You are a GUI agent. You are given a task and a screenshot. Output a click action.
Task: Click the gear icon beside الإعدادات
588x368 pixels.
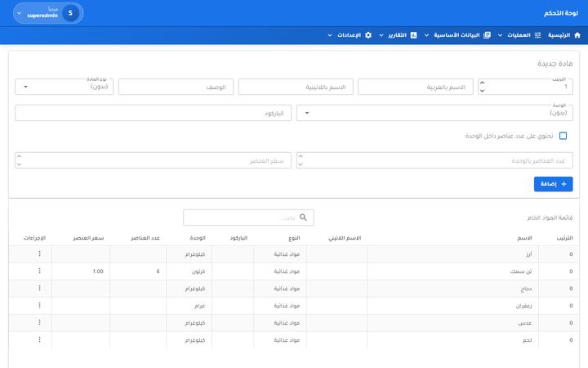[368, 35]
